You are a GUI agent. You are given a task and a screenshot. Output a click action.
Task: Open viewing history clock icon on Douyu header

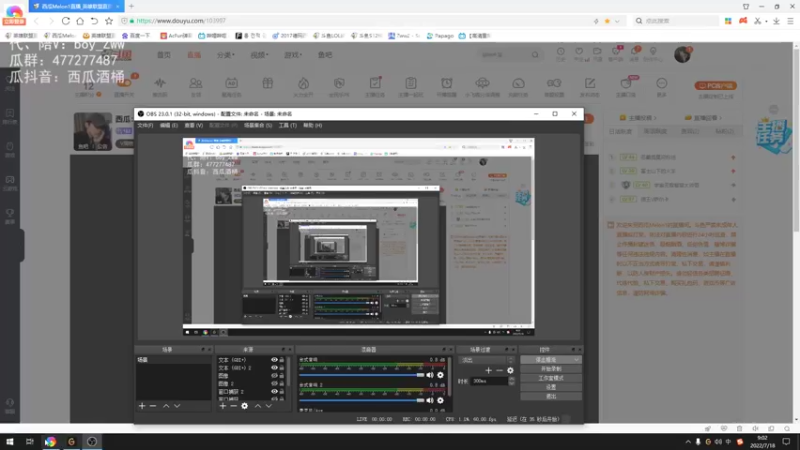coord(561,52)
